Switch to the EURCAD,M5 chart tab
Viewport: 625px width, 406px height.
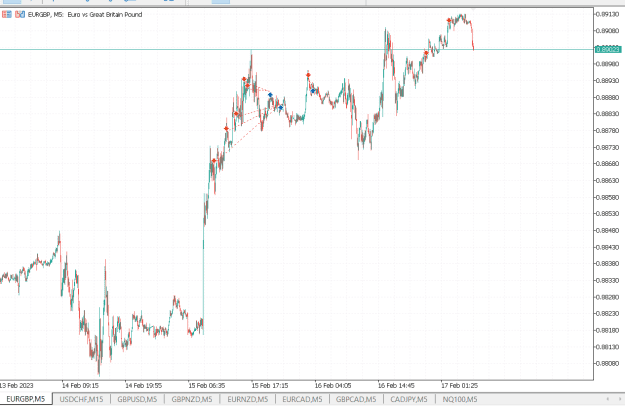tap(302, 399)
